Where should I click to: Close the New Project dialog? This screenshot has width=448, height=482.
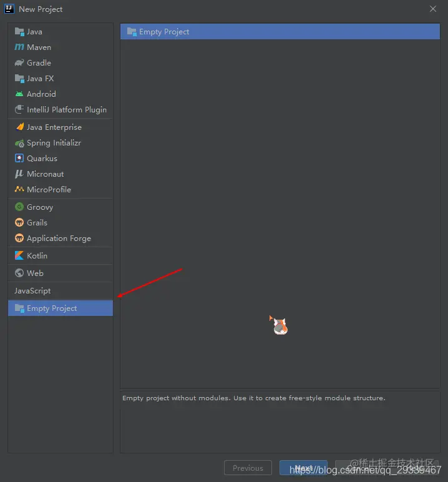click(433, 9)
